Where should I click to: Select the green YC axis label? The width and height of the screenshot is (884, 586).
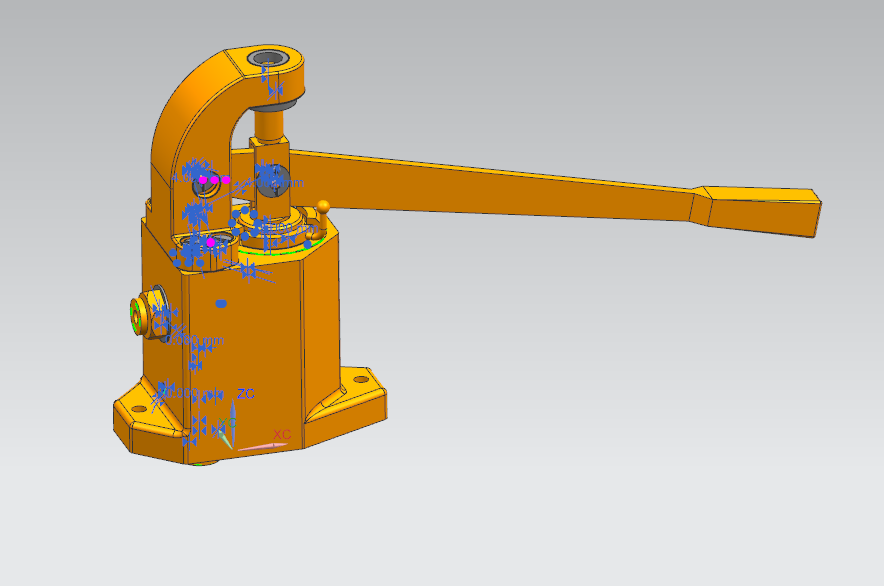tap(227, 424)
